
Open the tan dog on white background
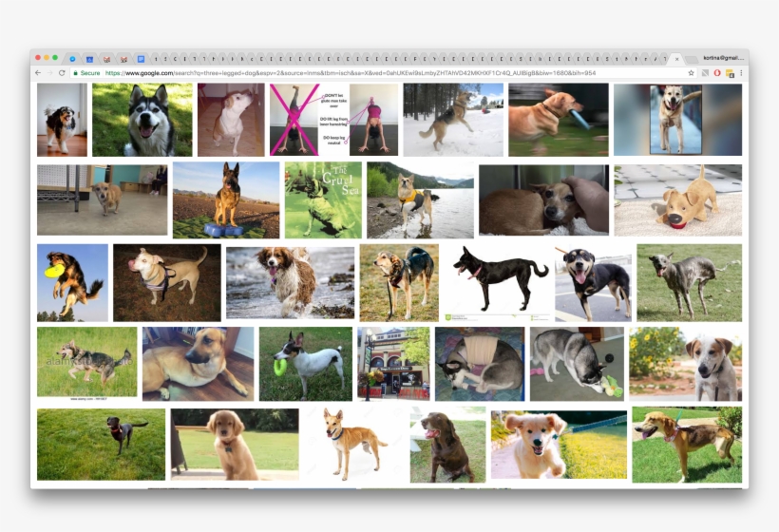click(354, 445)
